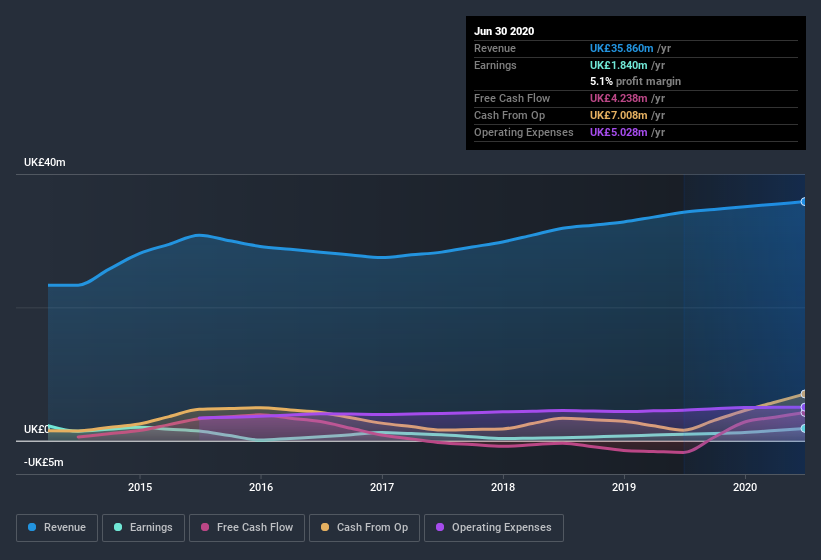Click the 2015 x-axis label
Screen dimensions: 821x560
140,487
